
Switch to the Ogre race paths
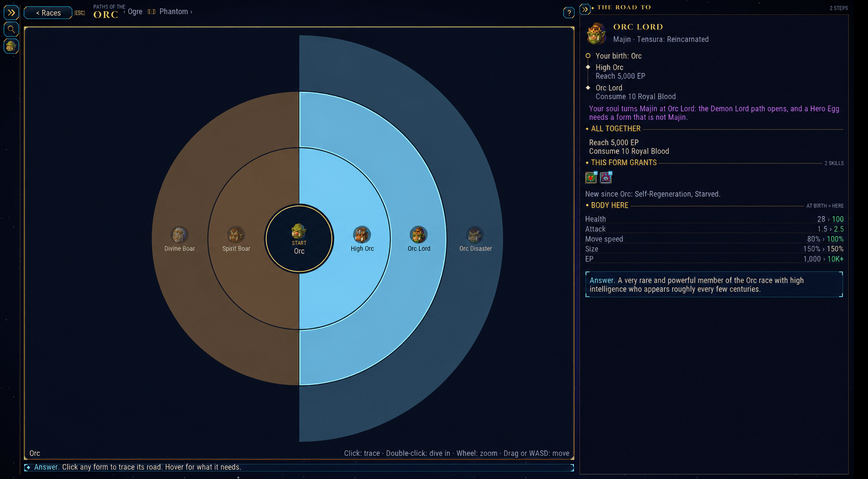pos(135,11)
